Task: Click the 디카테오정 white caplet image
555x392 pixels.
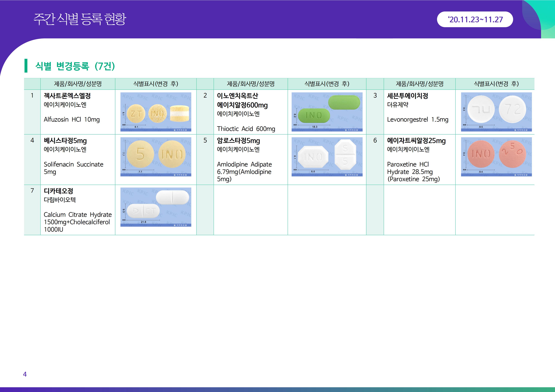Action: click(x=156, y=207)
